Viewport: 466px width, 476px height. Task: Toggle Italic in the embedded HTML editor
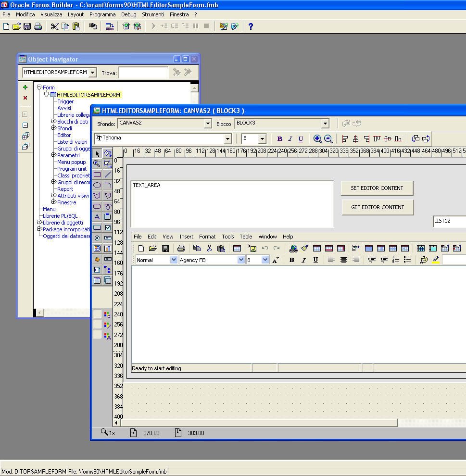pyautogui.click(x=303, y=260)
